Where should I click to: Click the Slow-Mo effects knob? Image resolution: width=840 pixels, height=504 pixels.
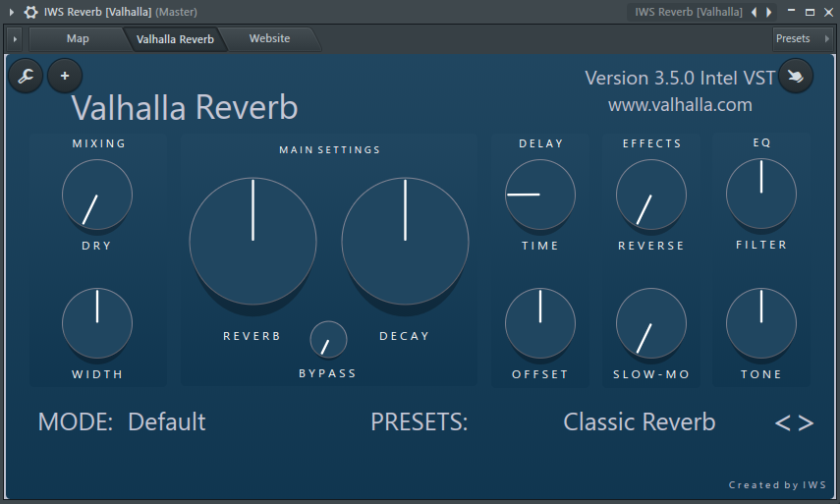[651, 323]
